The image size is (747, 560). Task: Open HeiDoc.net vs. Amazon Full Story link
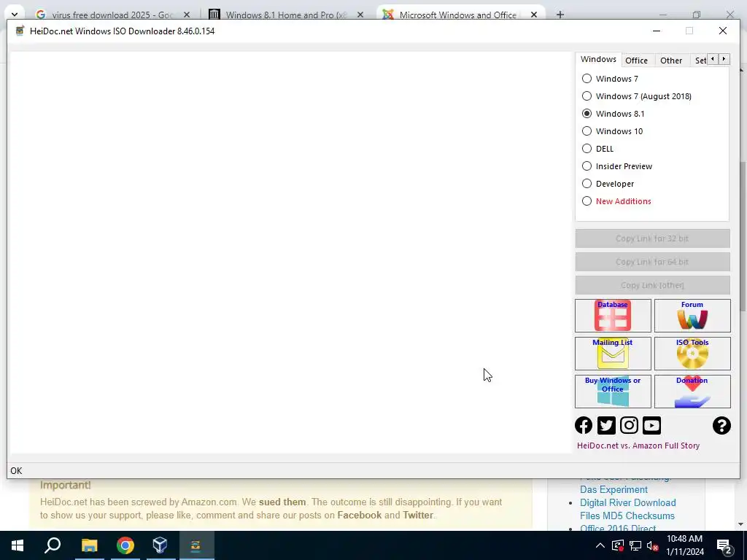pyautogui.click(x=638, y=446)
